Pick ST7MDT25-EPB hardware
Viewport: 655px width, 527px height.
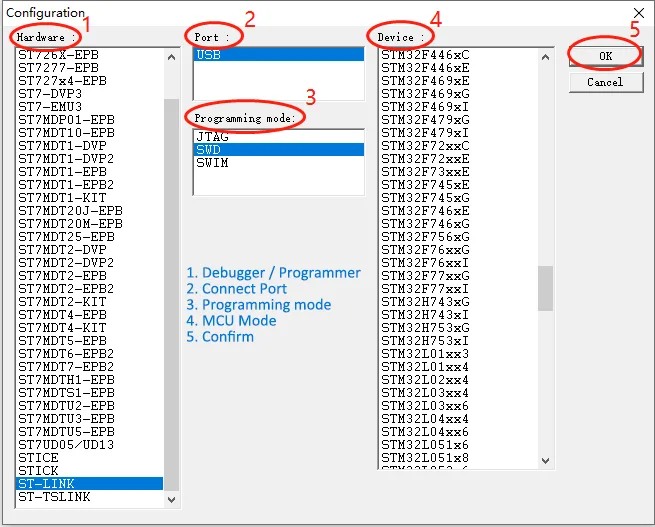click(x=89, y=237)
